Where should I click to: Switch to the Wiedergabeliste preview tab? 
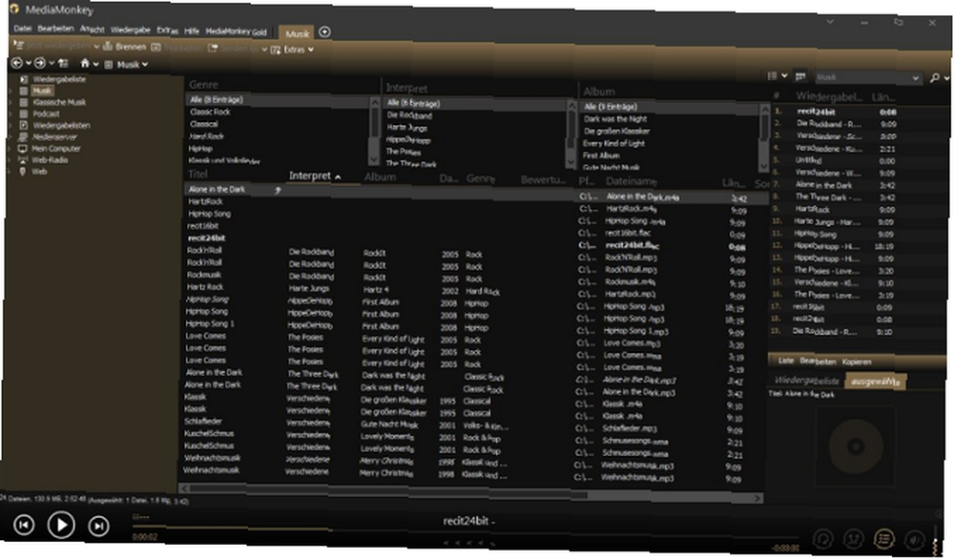807,381
